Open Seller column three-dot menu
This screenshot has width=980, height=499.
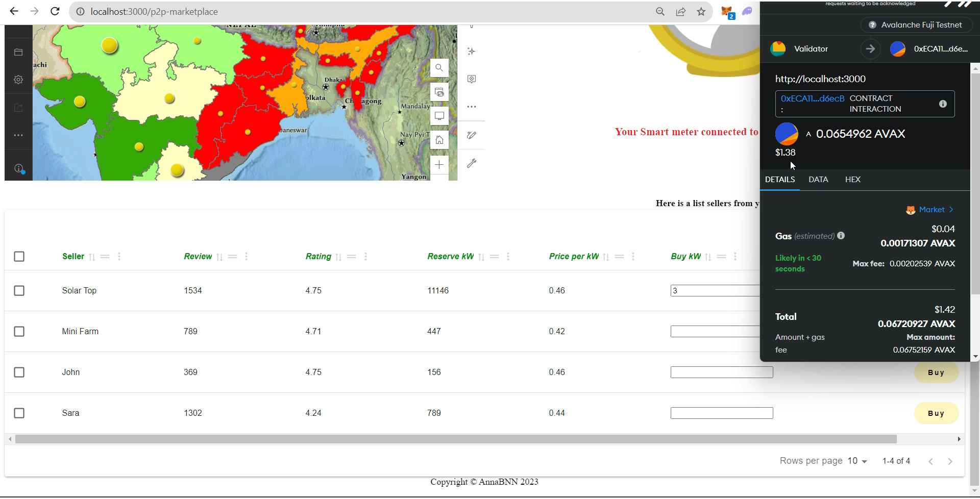tap(119, 257)
